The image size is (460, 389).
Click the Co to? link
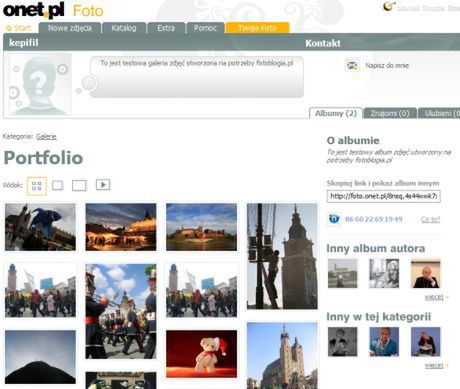430,219
